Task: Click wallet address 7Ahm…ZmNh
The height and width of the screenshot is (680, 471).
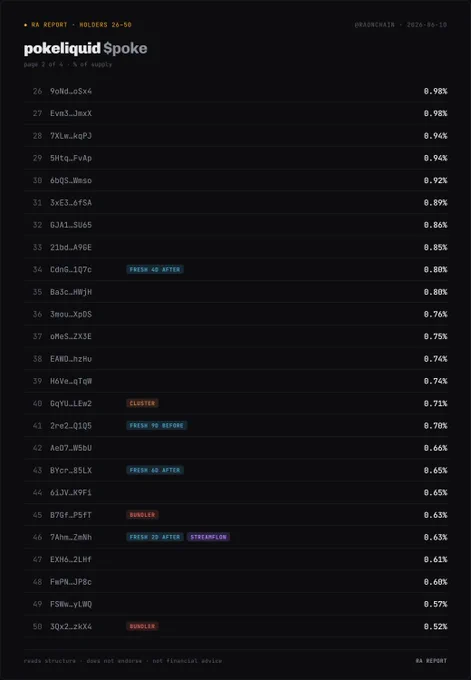Action: pyautogui.click(x=71, y=537)
